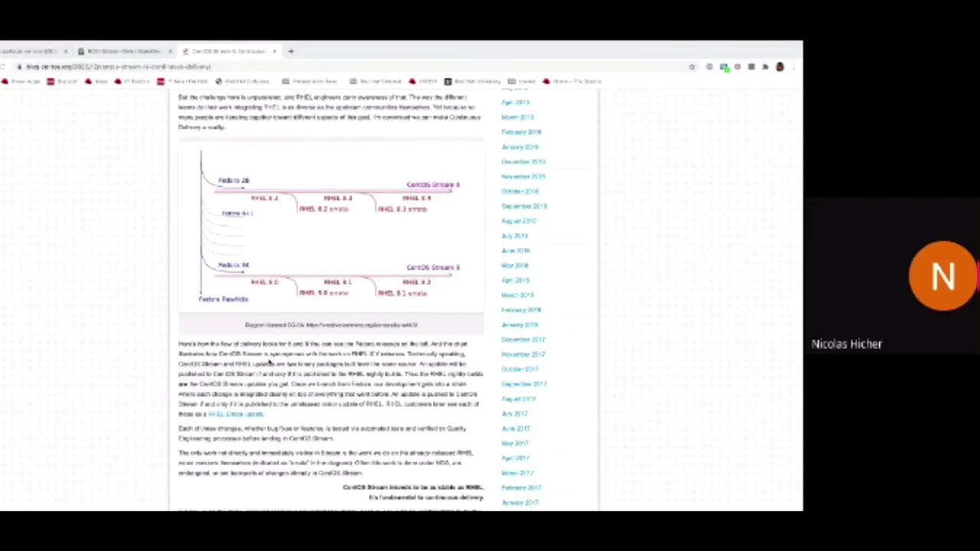Open the Presentation Resources bookmark folder
980x551 pixels.
(309, 81)
